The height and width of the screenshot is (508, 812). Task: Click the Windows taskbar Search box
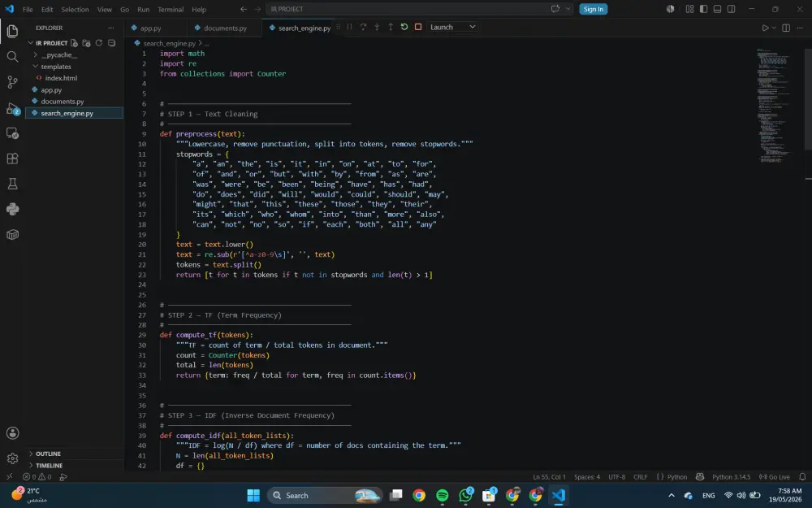pos(326,496)
